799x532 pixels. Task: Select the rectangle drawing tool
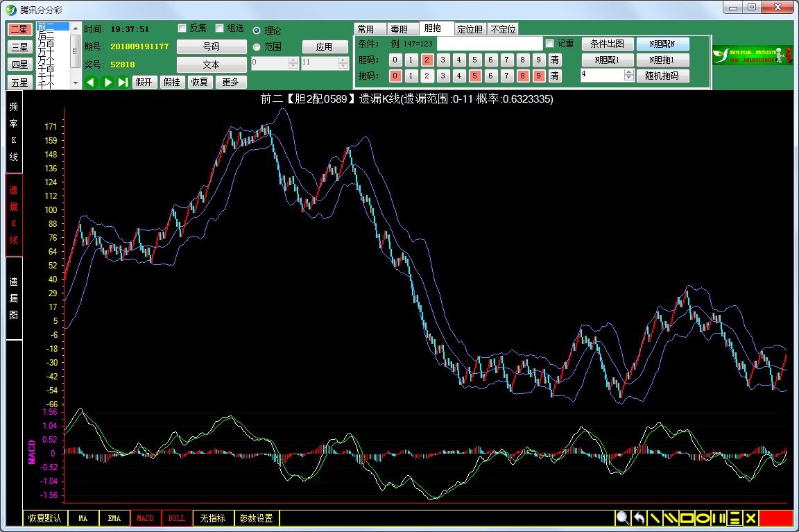point(687,518)
